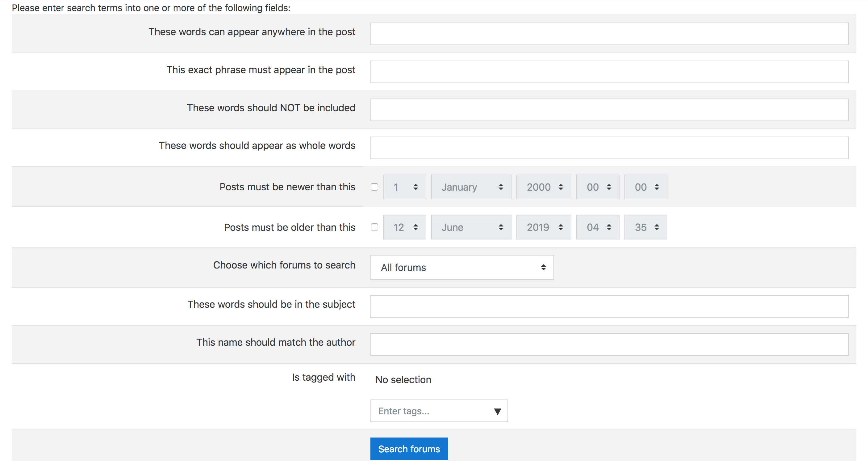Screen dimensions: 868x461
Task: Open the January month dropdown
Action: click(x=471, y=187)
